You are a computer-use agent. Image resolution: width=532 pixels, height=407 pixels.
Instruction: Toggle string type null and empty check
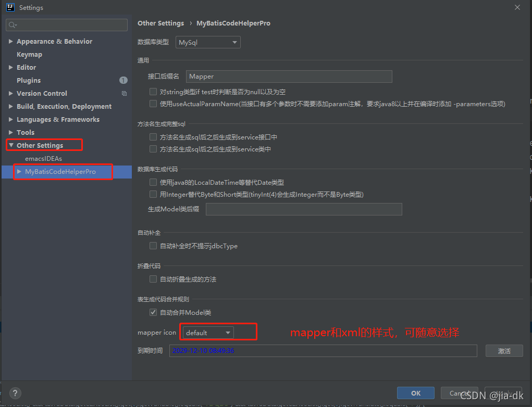153,92
